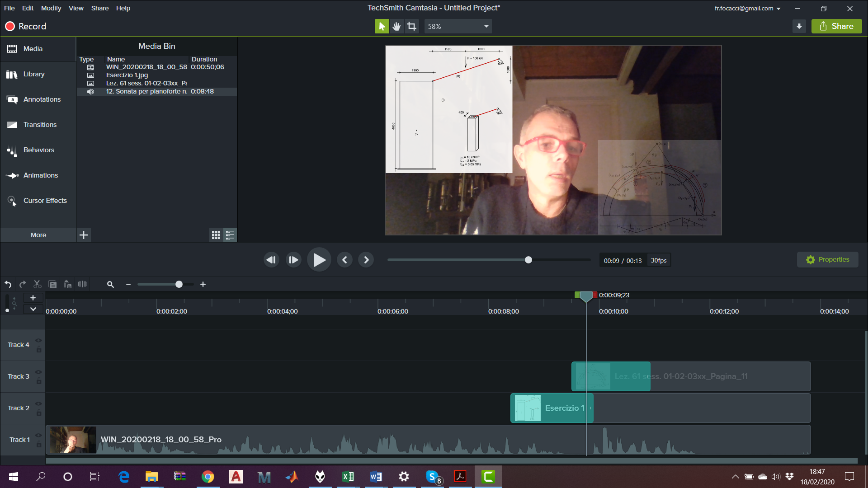Toggle visibility of Track 1
868x488 pixels.
[38, 435]
